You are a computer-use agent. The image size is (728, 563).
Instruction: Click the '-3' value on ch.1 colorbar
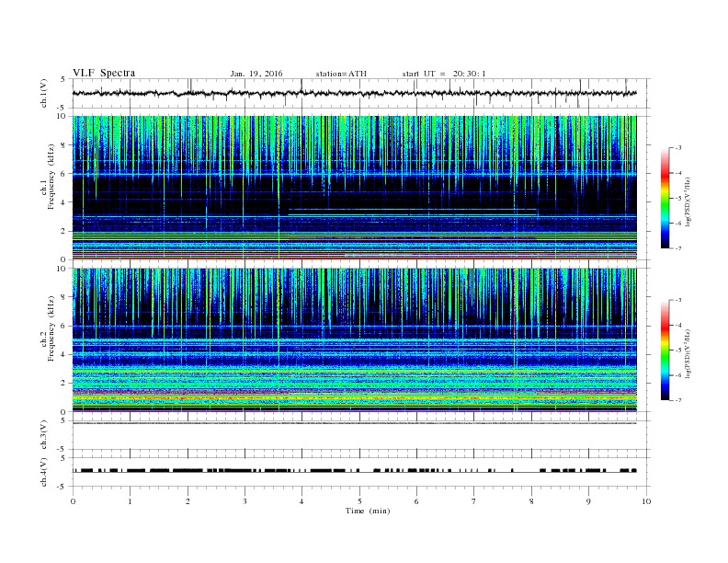[678, 148]
